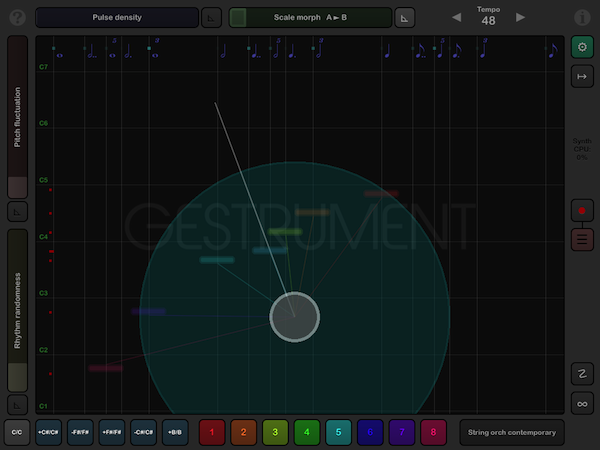The height and width of the screenshot is (450, 600).
Task: Adjust the Rhythm randomness vertical slider
Action: tap(17, 310)
